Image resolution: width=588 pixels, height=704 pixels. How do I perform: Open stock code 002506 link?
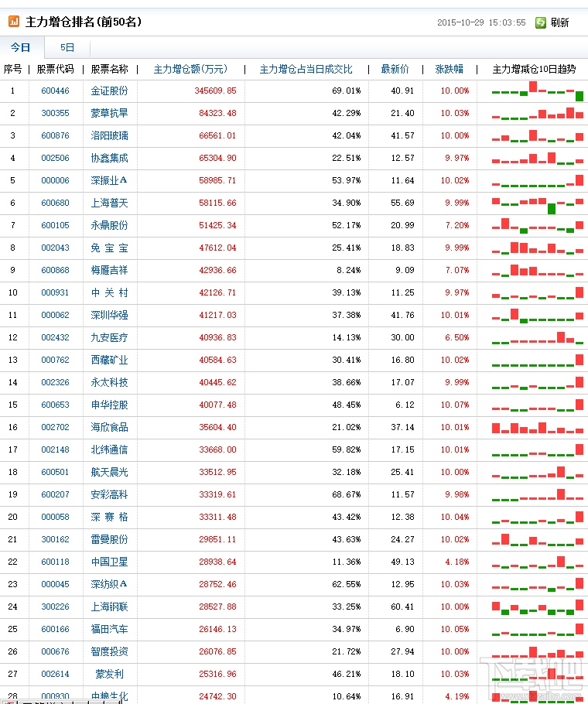(55, 158)
